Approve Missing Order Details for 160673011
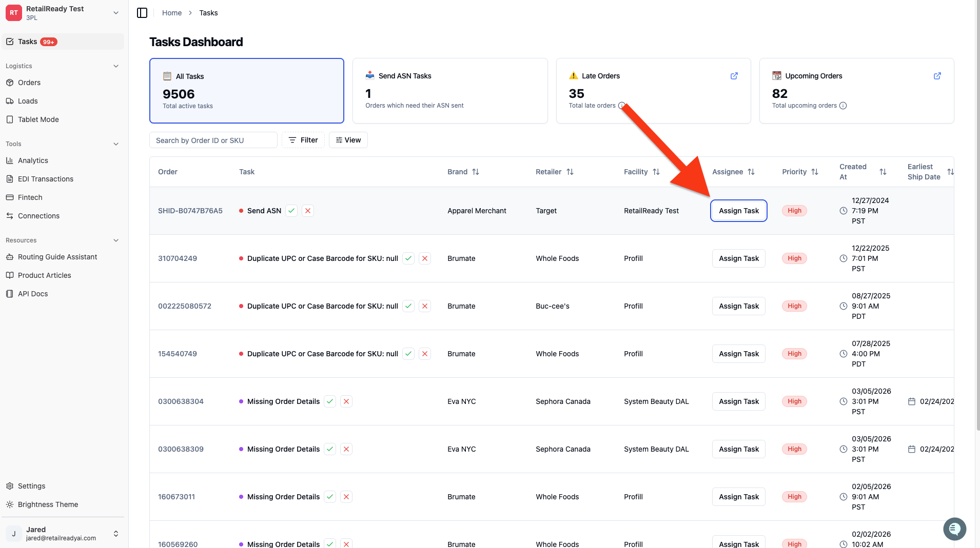Screen dimensions: 980x548 (330, 497)
